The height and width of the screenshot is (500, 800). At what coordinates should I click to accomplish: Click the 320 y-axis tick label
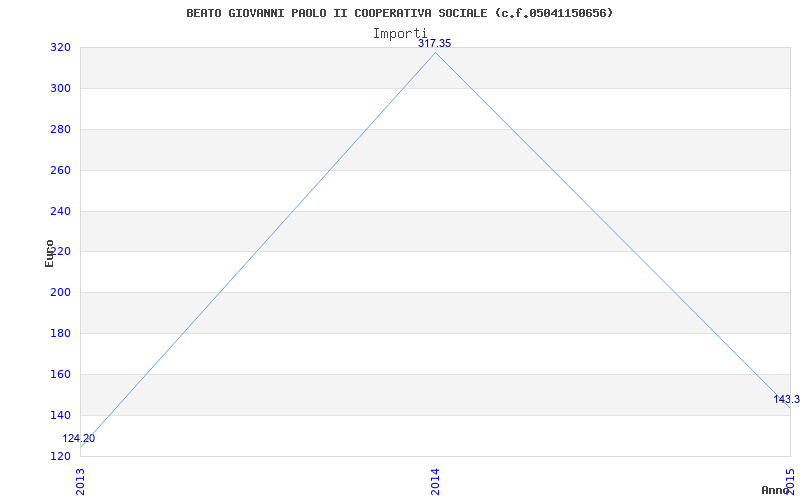pyautogui.click(x=61, y=47)
